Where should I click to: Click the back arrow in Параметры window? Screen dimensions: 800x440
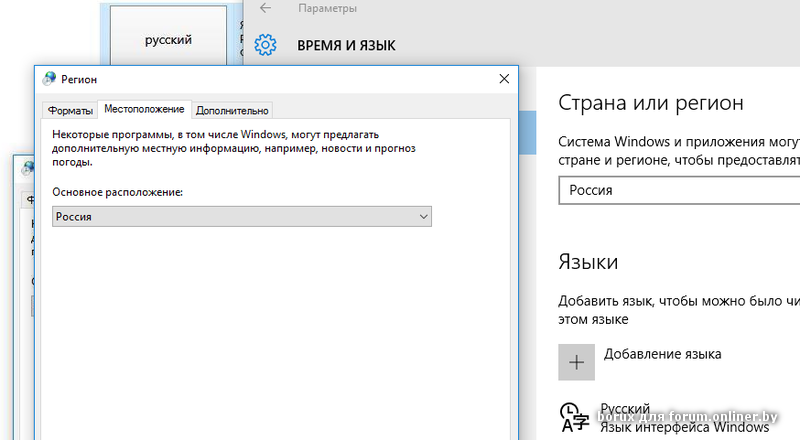[265, 8]
